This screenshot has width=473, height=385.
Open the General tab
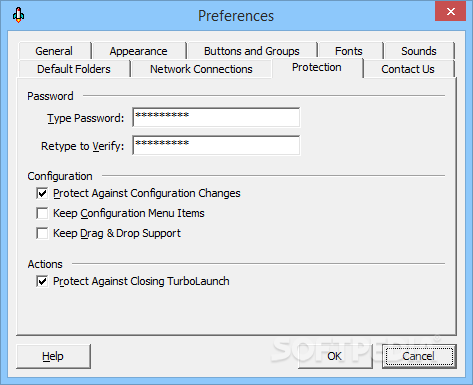point(54,51)
